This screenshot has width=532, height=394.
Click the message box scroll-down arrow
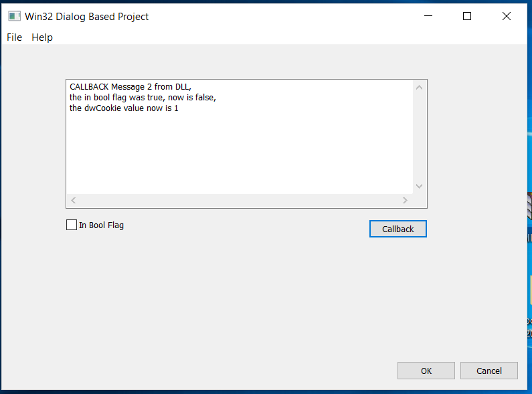tap(420, 186)
